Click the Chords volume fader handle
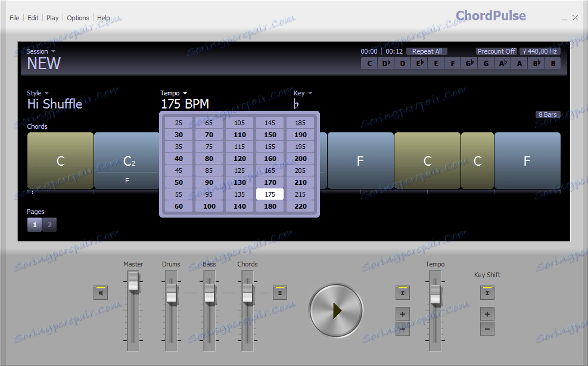 coord(247,293)
